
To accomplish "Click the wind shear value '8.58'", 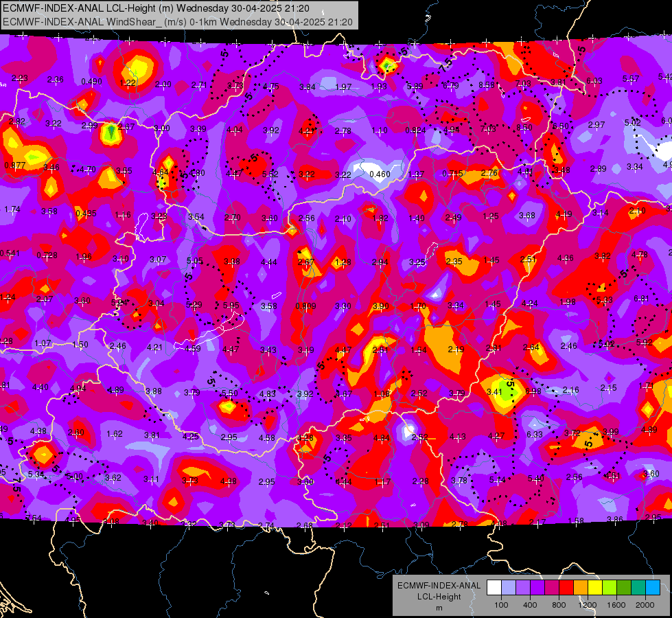I will pos(487,84).
